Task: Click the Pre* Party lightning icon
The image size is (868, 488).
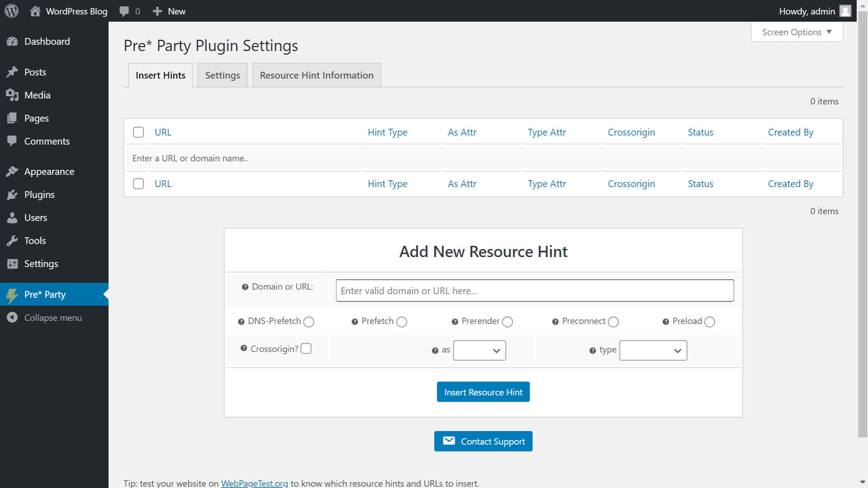Action: tap(12, 296)
